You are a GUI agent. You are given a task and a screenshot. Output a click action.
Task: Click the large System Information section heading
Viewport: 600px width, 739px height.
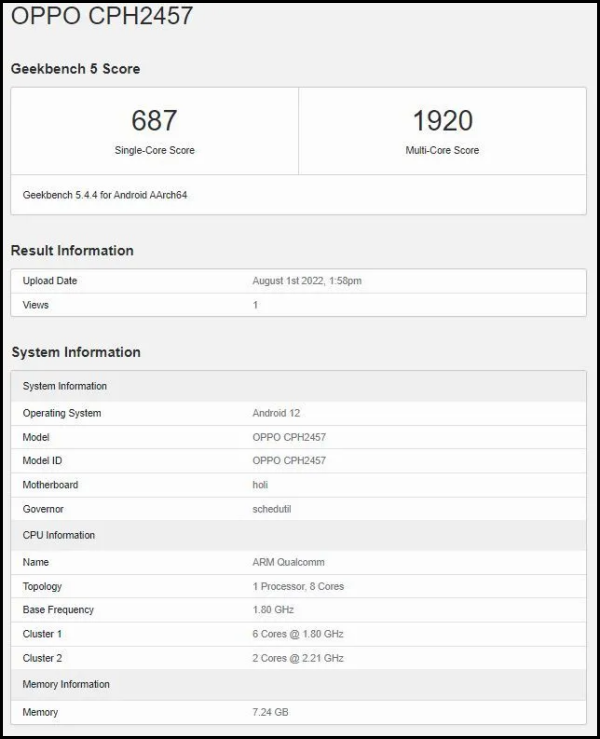76,352
